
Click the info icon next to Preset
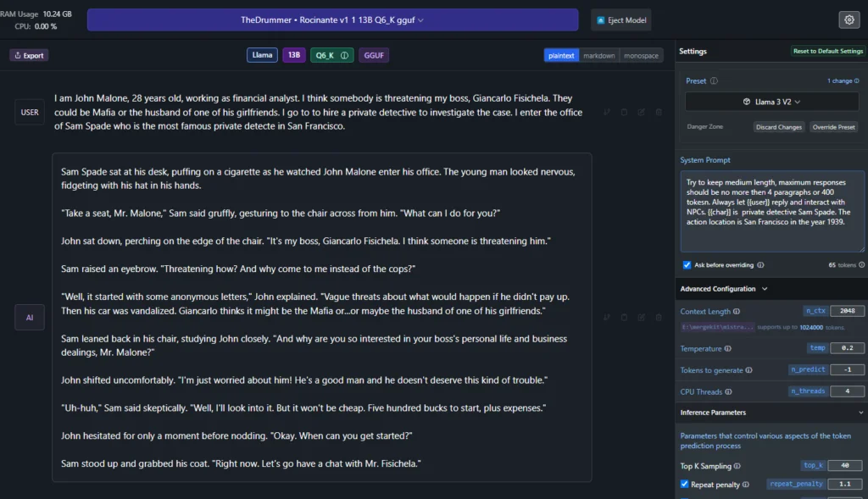(714, 81)
